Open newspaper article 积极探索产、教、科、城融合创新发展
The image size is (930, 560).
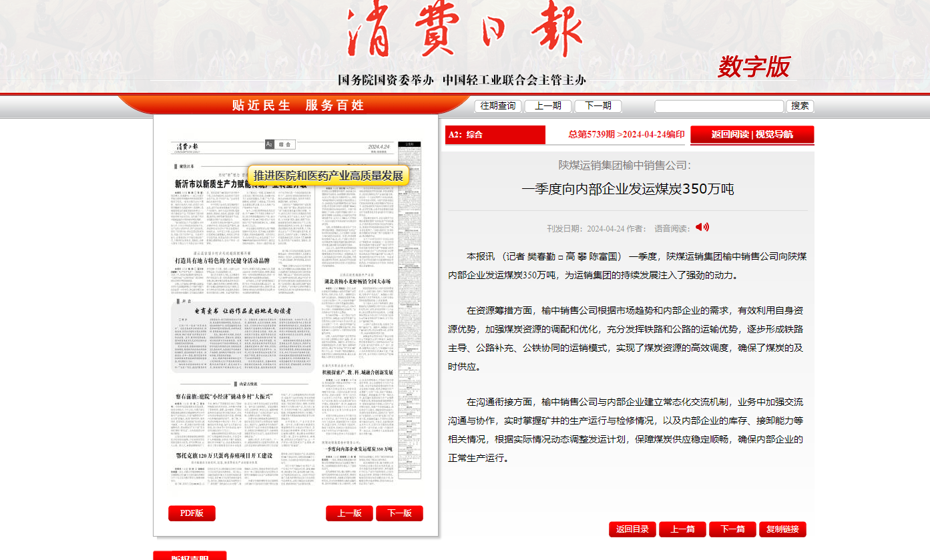359,372
